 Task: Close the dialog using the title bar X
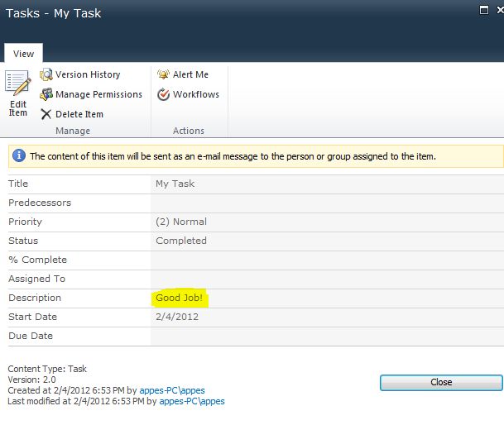point(500,10)
